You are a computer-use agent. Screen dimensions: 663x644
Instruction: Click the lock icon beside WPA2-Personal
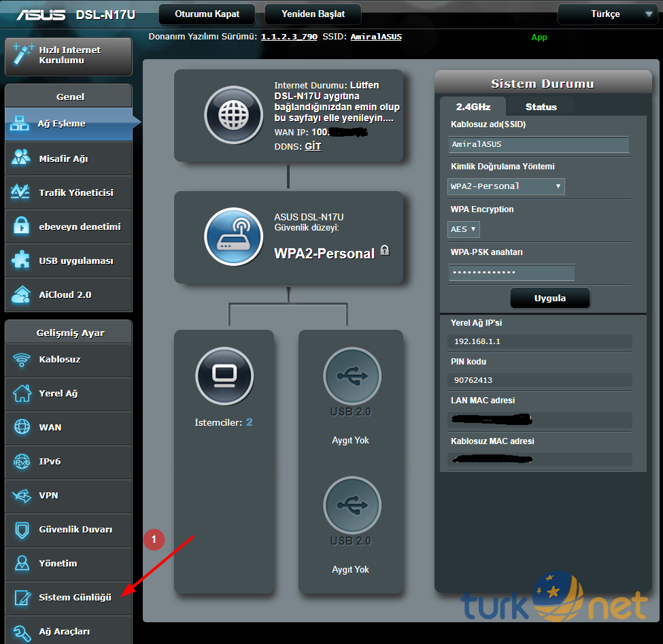385,250
